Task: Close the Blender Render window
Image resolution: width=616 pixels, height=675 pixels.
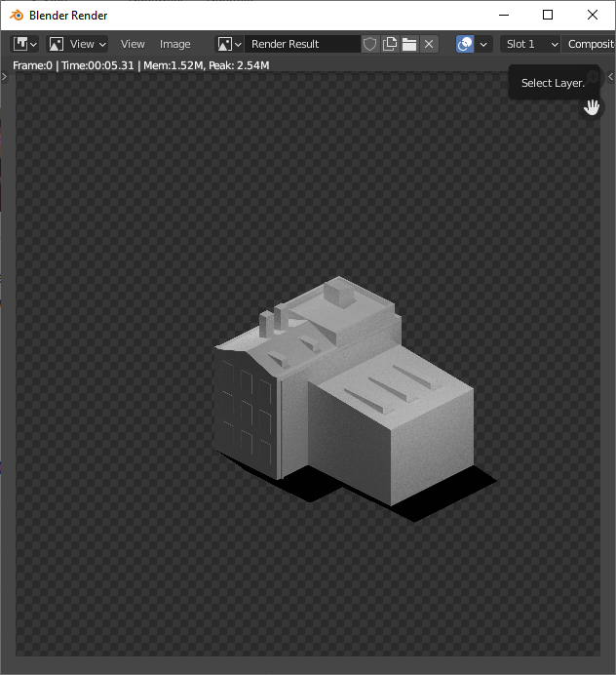Action: tap(593, 15)
